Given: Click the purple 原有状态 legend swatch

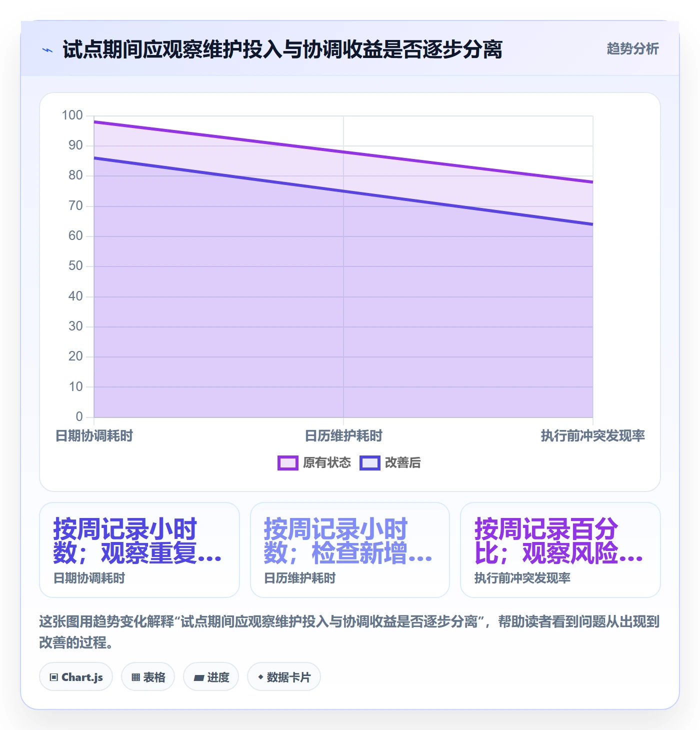Looking at the screenshot, I should [288, 463].
